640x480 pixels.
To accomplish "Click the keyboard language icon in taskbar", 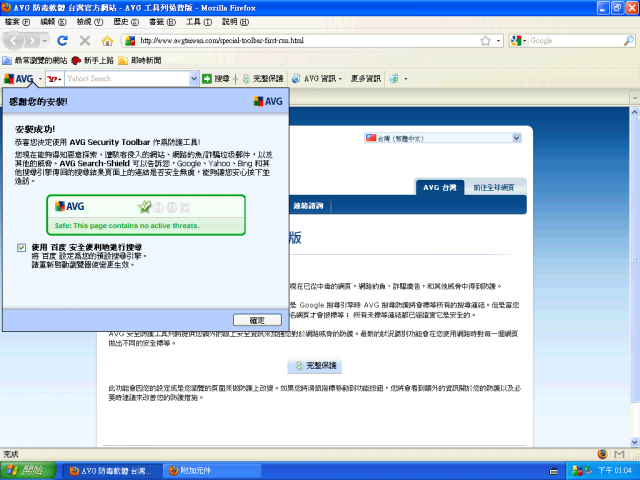I will (553, 471).
